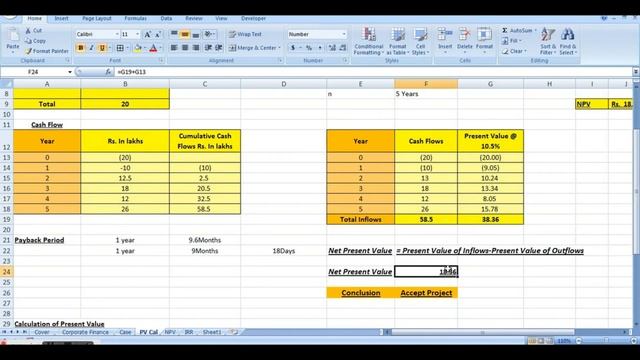
Task: Switch to the Corporate Finance sheet tab
Action: pyautogui.click(x=85, y=332)
